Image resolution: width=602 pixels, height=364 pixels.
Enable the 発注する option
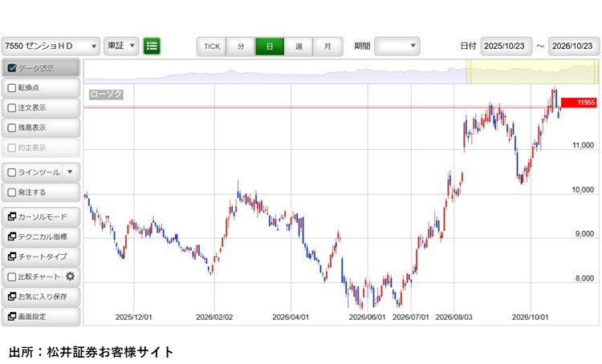point(12,192)
